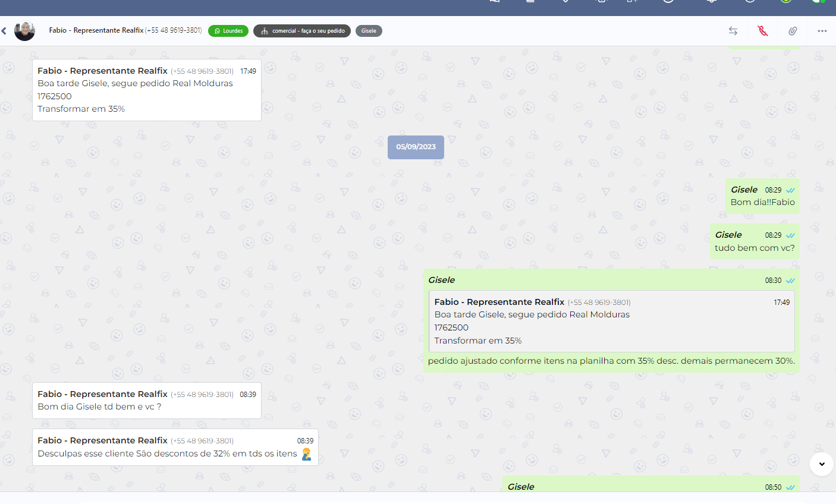The image size is (836, 504).
Task: Click the green Lourdes WhatsApp badge
Action: 228,31
